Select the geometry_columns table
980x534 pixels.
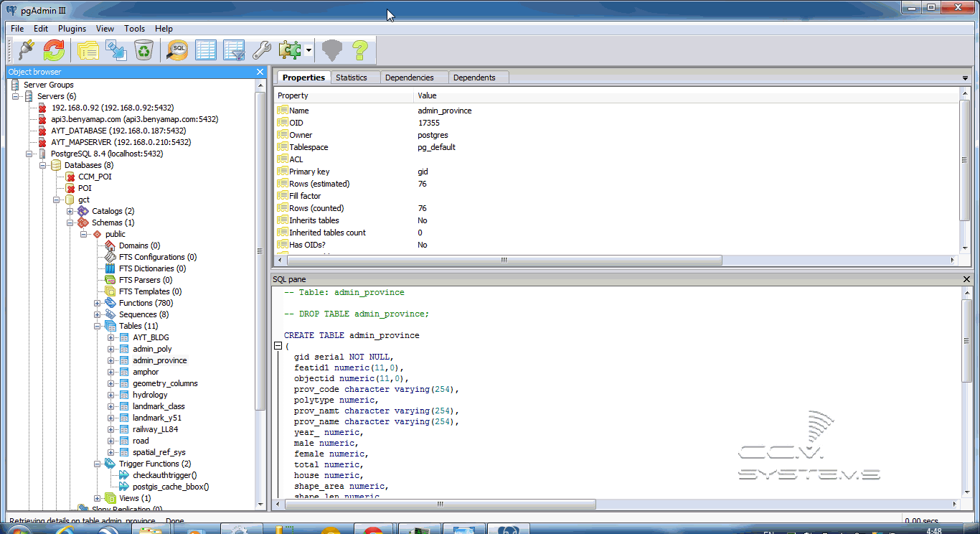coord(165,383)
